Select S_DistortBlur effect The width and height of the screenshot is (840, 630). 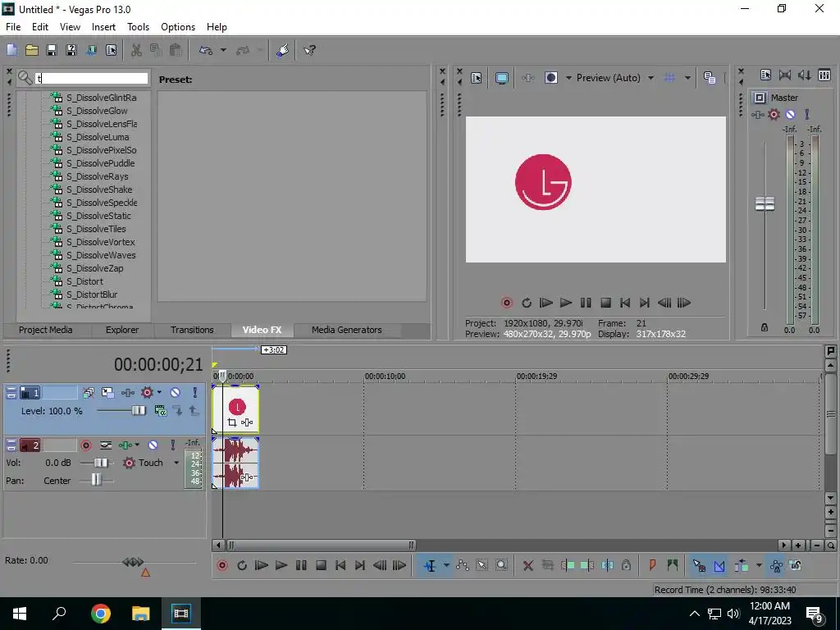point(92,294)
